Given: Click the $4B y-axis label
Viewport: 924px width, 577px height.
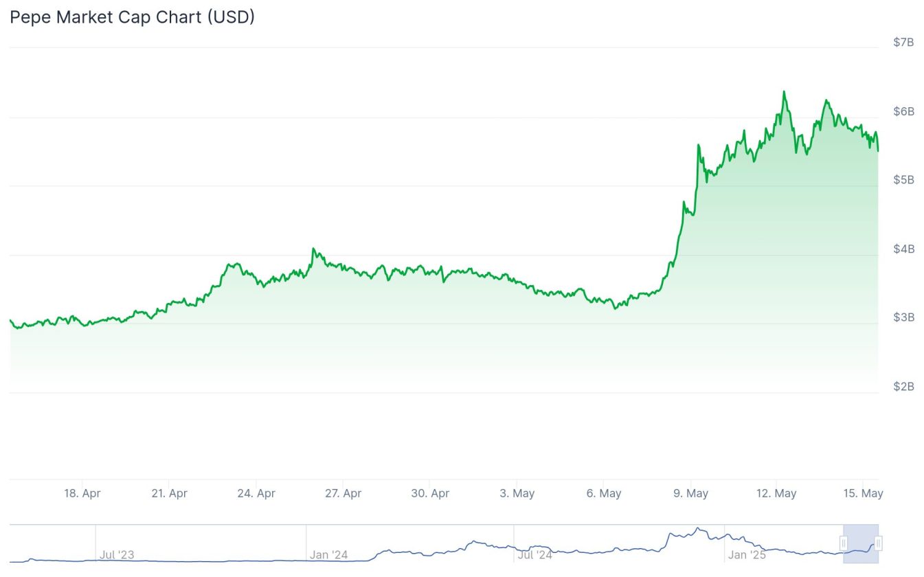Looking at the screenshot, I should pyautogui.click(x=903, y=249).
